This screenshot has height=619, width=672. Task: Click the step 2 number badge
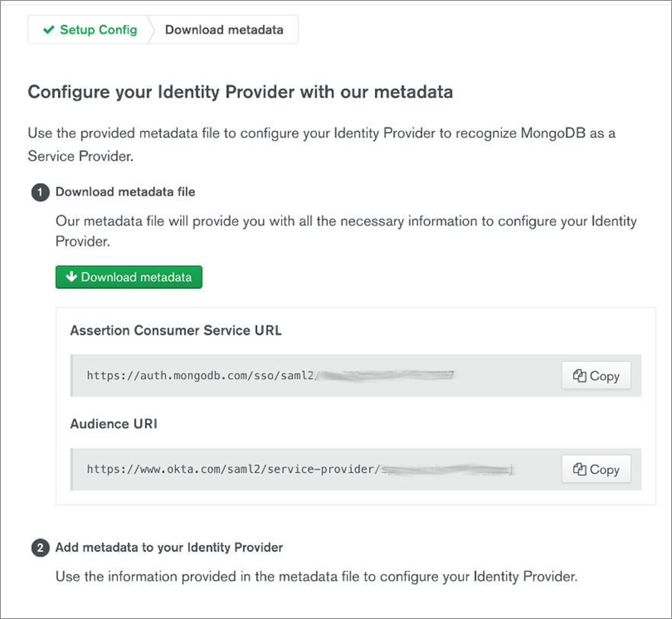coord(39,548)
